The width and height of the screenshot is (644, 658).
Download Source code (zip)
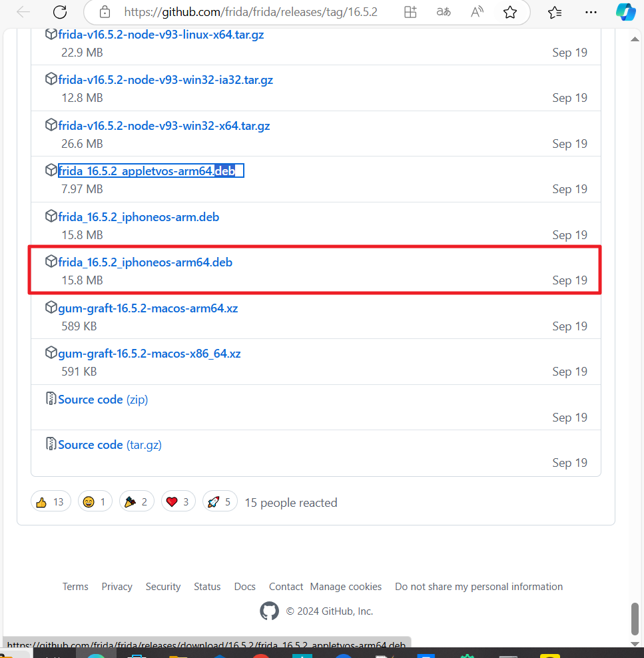point(103,400)
